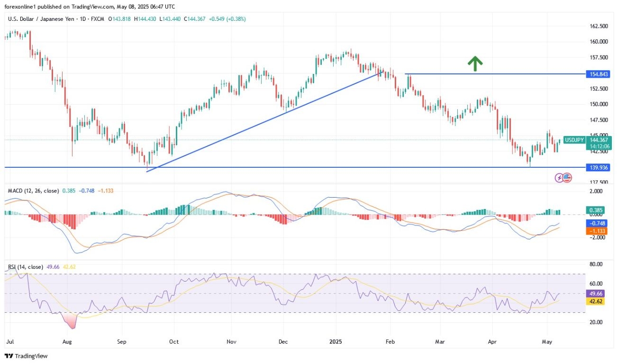This screenshot has height=364, width=618.
Task: Click the Oct label on time axis
Action: [x=173, y=340]
